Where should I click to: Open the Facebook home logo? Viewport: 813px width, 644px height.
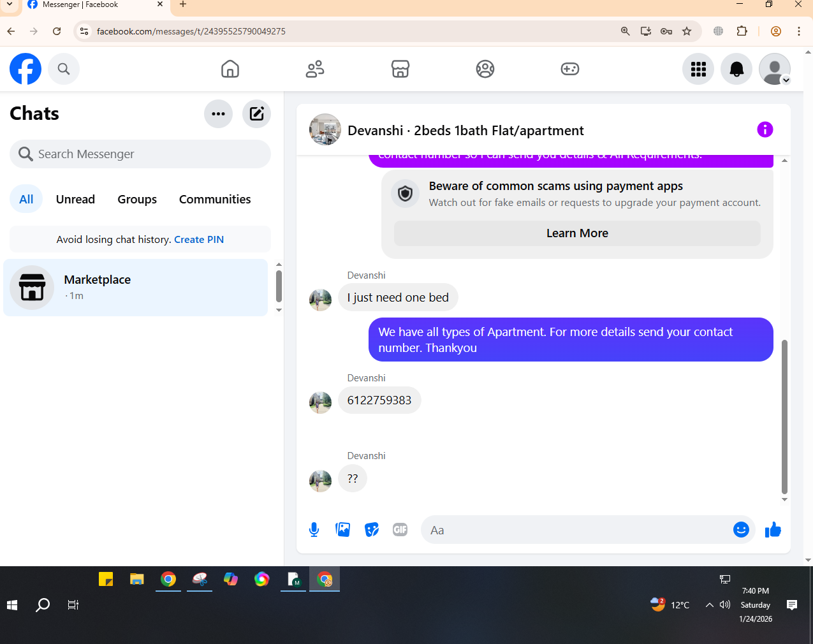[x=26, y=69]
